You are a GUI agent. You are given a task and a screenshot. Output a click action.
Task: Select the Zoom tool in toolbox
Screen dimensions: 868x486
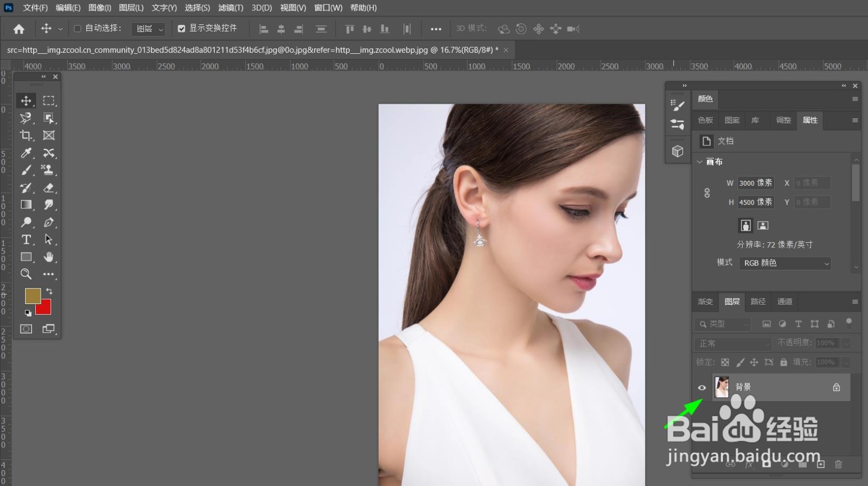tap(25, 274)
